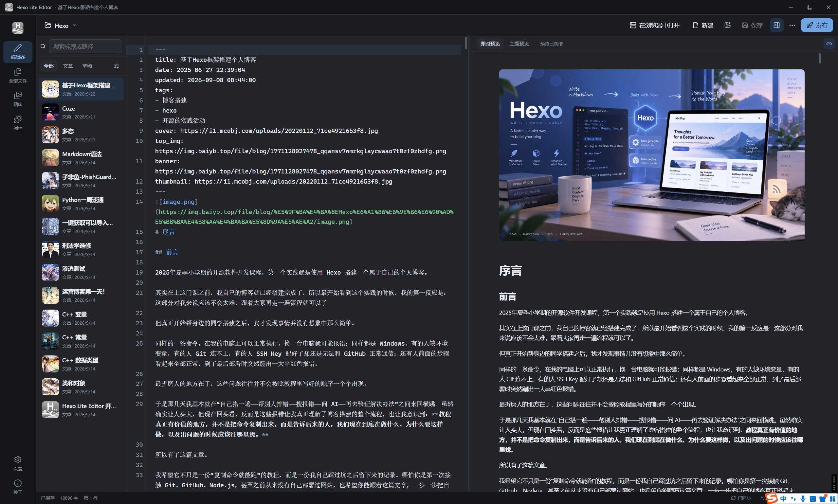Filter list to 文章 posts

point(68,66)
